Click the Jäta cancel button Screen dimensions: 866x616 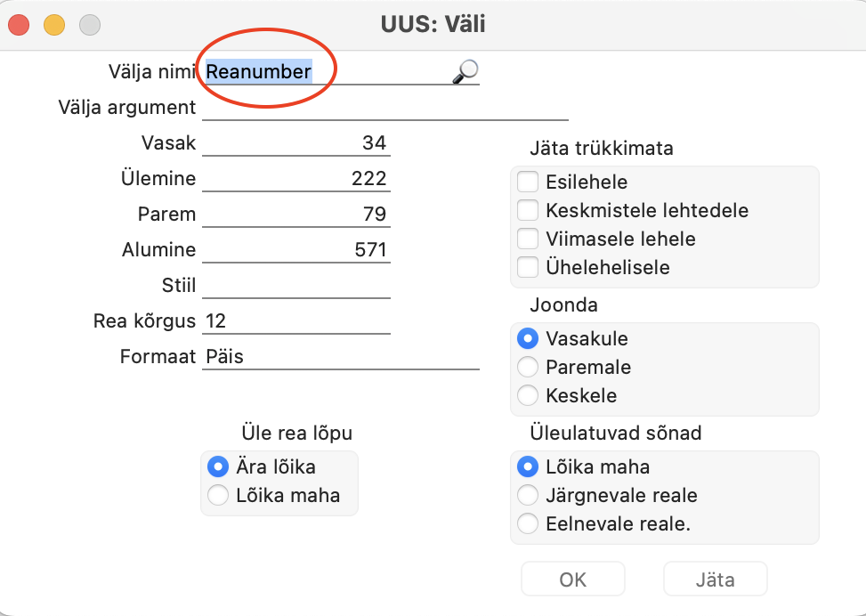[x=716, y=579]
